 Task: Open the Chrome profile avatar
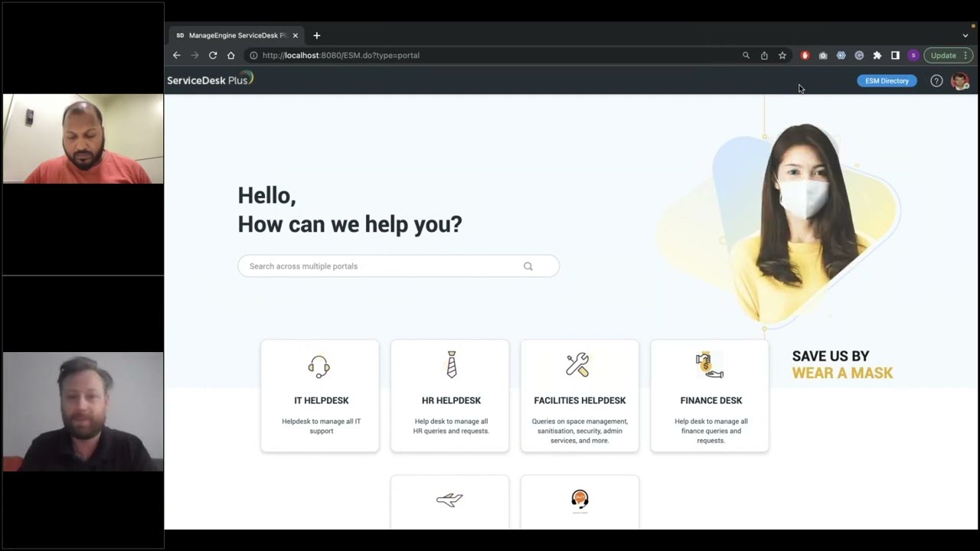click(x=913, y=55)
